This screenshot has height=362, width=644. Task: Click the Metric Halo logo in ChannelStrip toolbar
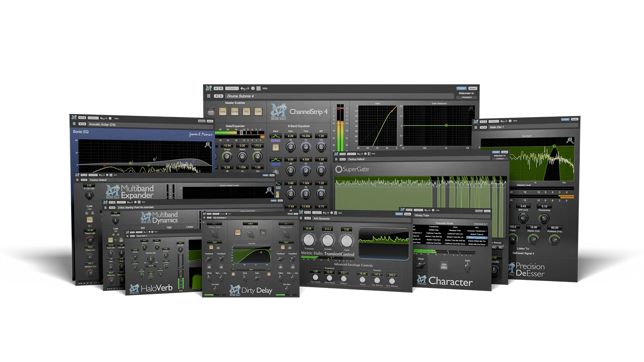(x=208, y=88)
